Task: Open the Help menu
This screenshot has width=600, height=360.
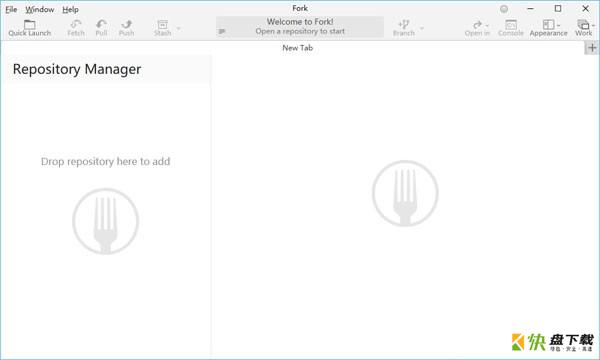Action: [70, 10]
